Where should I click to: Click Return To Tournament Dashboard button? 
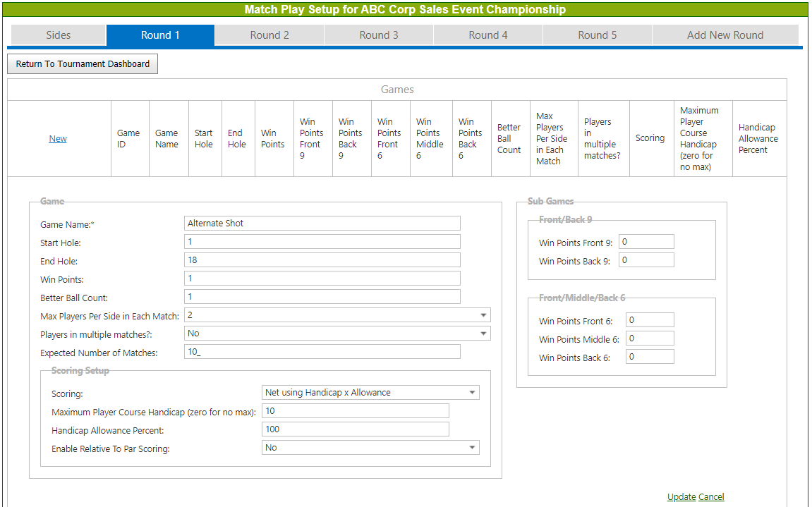(x=83, y=64)
